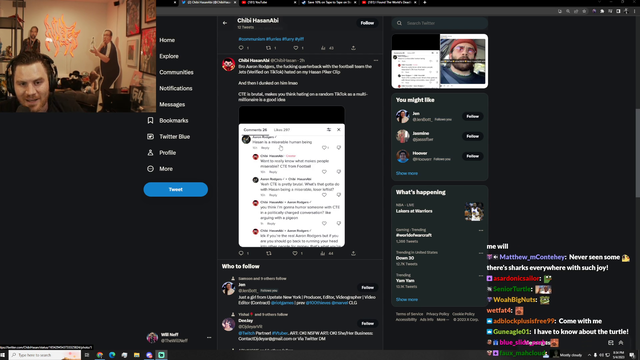Like the Aaron Rodgers tweet
This screenshot has width=640, height=360.
point(295,253)
